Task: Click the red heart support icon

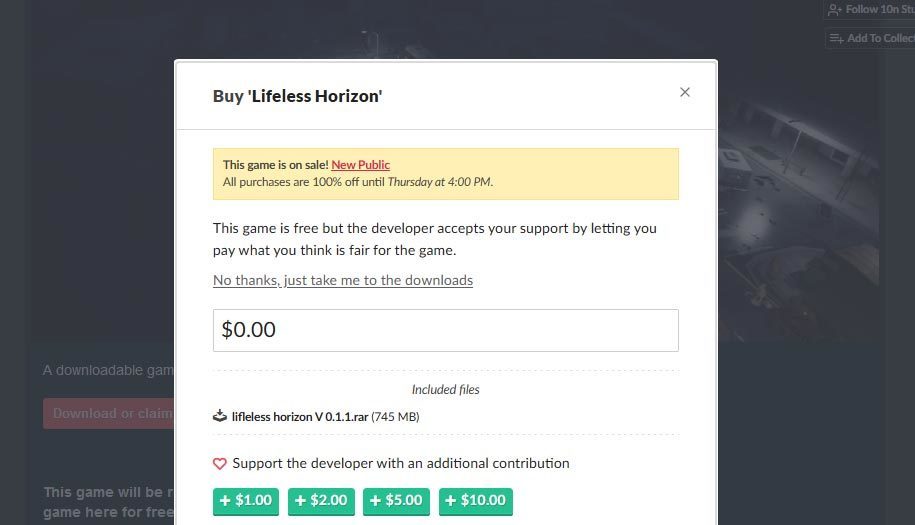Action: pos(219,464)
